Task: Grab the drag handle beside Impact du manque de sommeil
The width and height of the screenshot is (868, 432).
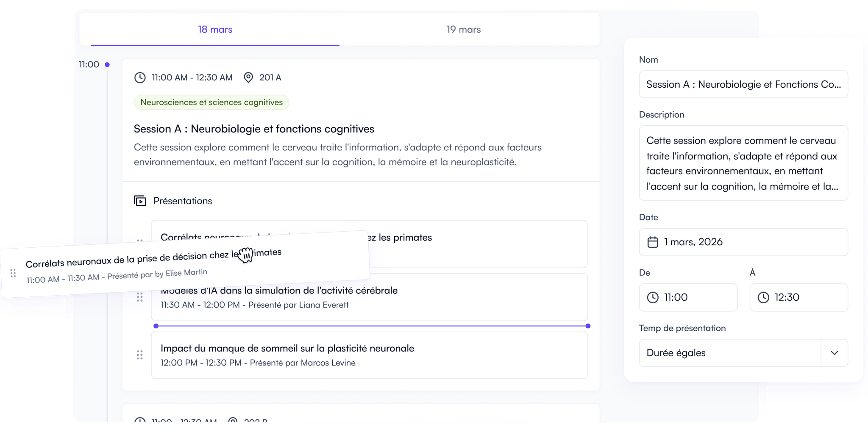Action: [140, 355]
